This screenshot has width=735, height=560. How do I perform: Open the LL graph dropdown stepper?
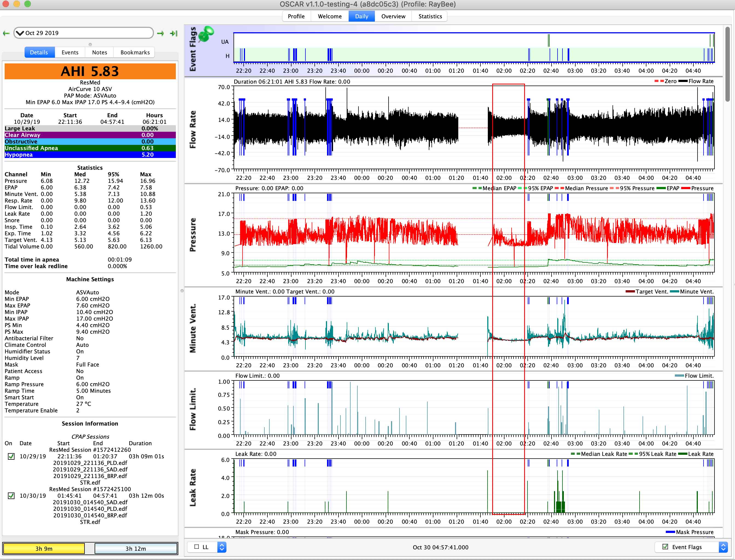222,547
